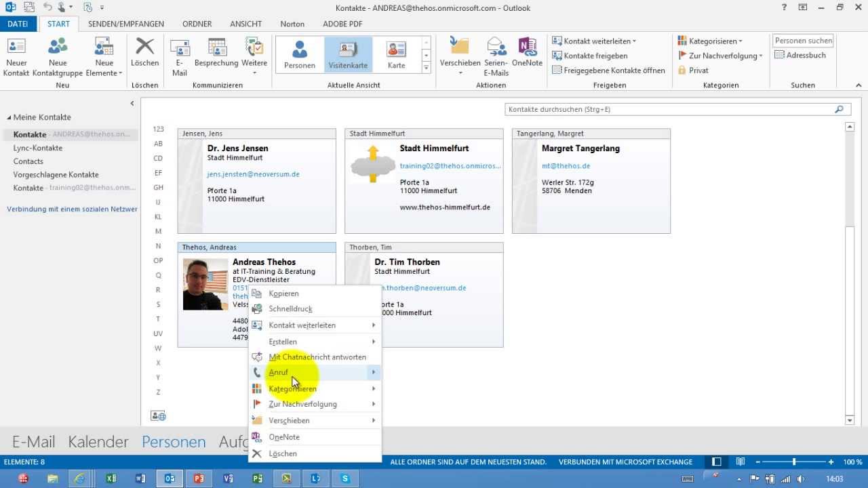
Task: Open the Norton tab
Action: (x=292, y=24)
